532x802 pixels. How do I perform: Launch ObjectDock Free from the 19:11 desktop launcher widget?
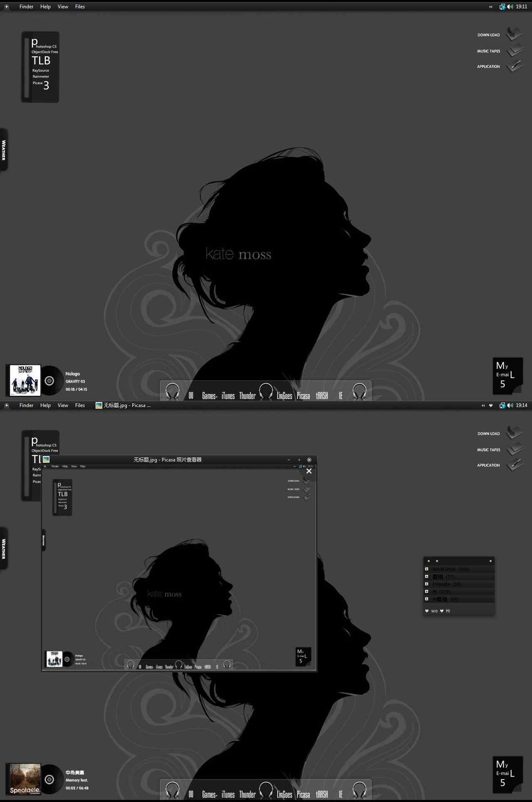[45, 52]
